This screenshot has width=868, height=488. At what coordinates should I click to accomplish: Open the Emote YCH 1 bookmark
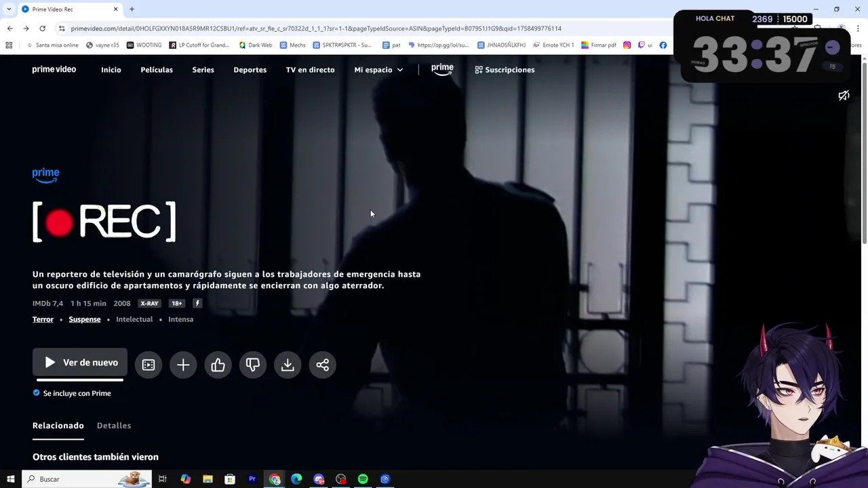point(553,45)
